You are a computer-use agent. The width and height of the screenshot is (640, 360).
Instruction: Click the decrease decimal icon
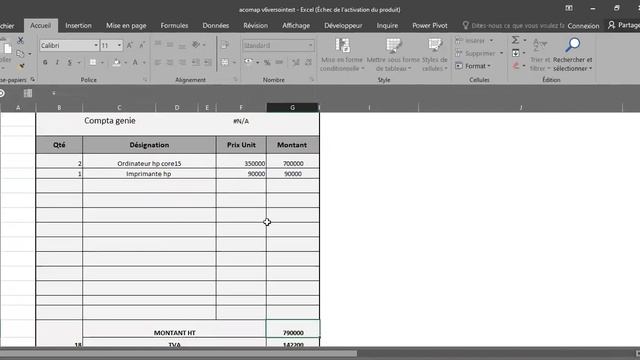308,62
